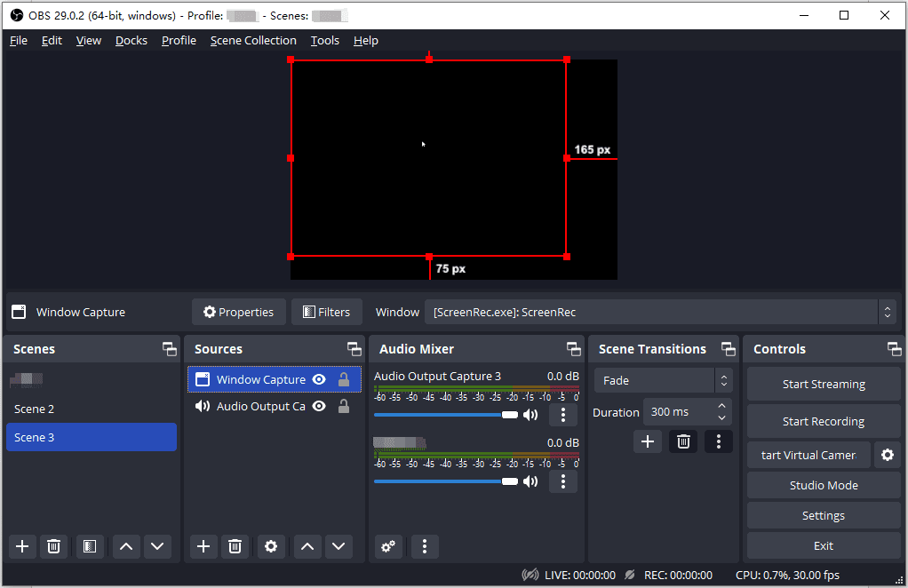Open source properties gear in Sources panel
This screenshot has width=908, height=588.
click(271, 546)
